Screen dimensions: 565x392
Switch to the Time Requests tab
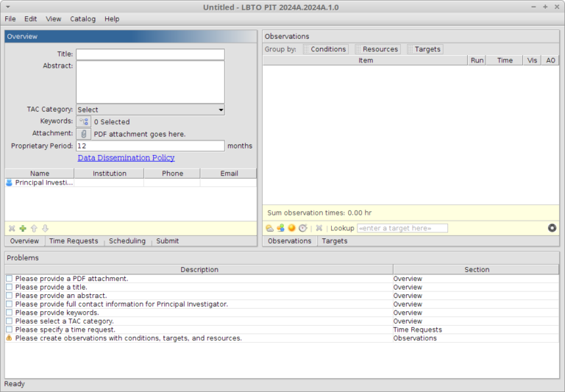pos(74,241)
